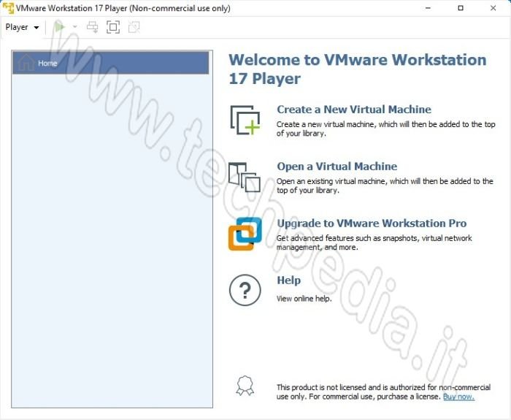Click the Create New Virtual Machine icon
The height and width of the screenshot is (420, 511).
245,120
